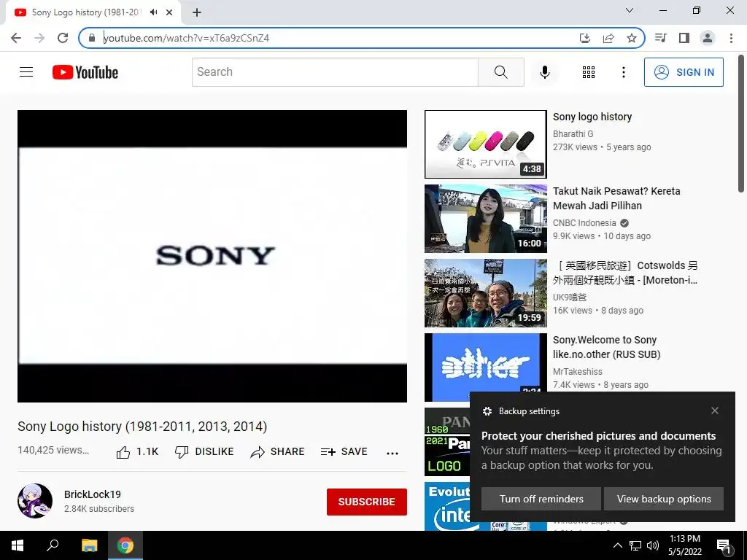Select the Sony Logo history tab
The image size is (747, 560).
(86, 12)
